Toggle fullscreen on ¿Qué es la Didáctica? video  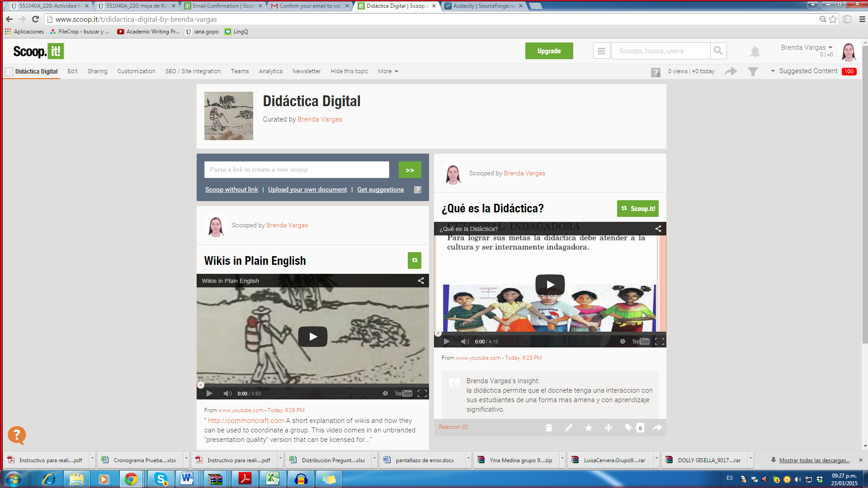pyautogui.click(x=660, y=342)
